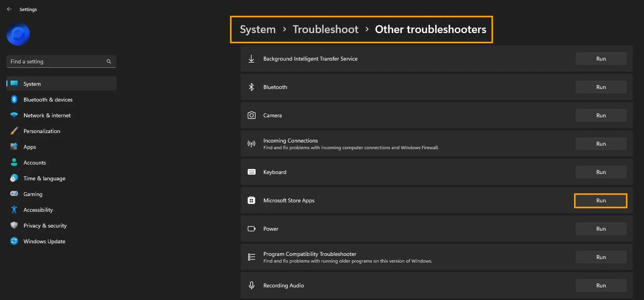Viewport: 644px width, 300px height.
Task: Open Accessibility settings
Action: pyautogui.click(x=61, y=209)
